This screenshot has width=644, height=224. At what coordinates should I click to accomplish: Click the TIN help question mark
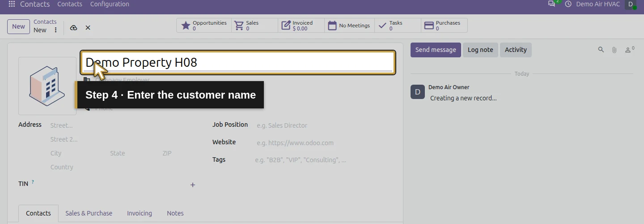[x=33, y=182]
